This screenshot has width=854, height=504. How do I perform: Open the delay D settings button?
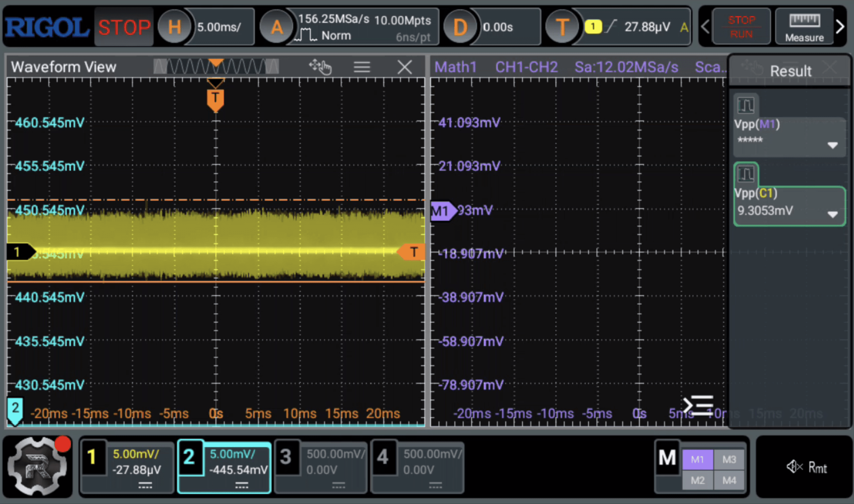[460, 27]
